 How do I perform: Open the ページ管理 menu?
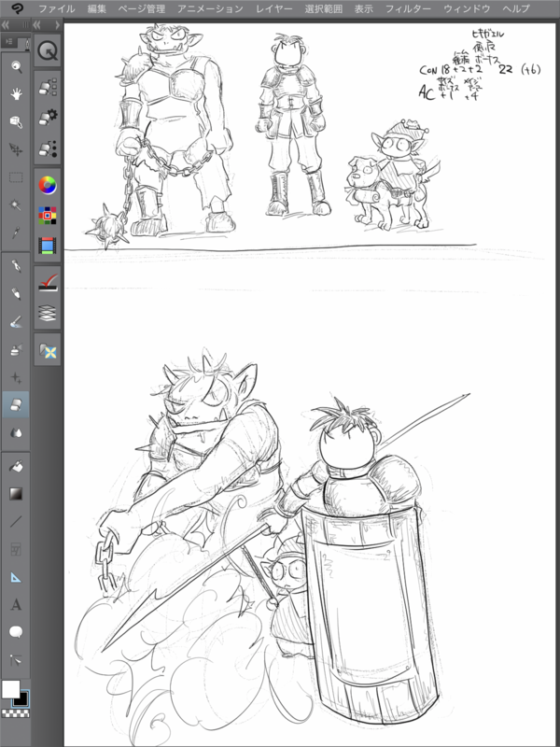click(141, 8)
